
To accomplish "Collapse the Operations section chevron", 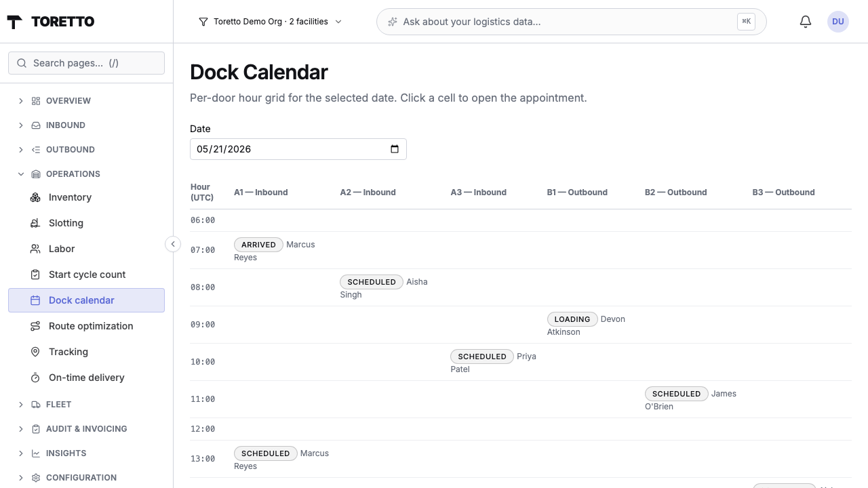I will (21, 174).
